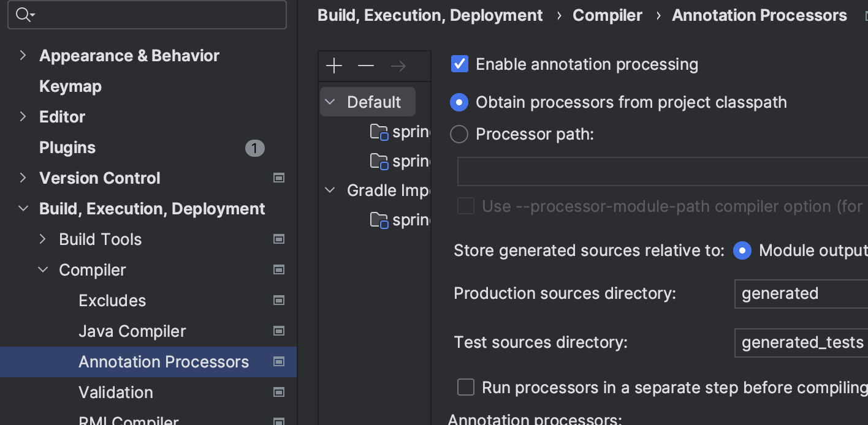The image size is (868, 425).
Task: Enable Run processors in a separate step
Action: [x=466, y=388]
